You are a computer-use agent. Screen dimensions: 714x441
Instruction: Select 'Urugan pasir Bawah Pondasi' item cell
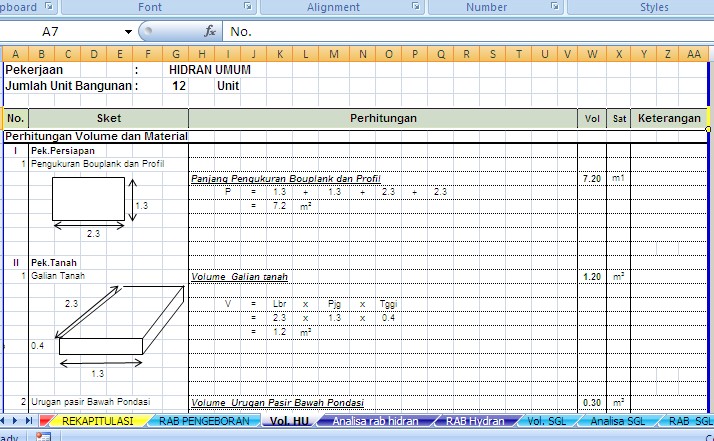(x=91, y=402)
